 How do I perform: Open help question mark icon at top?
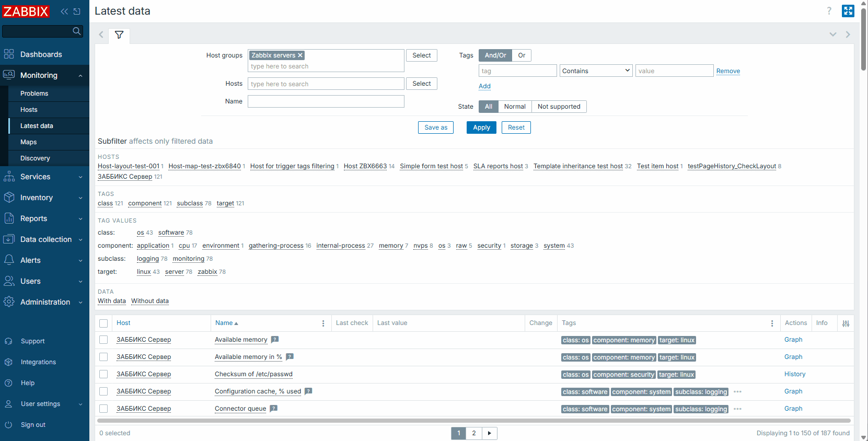829,11
